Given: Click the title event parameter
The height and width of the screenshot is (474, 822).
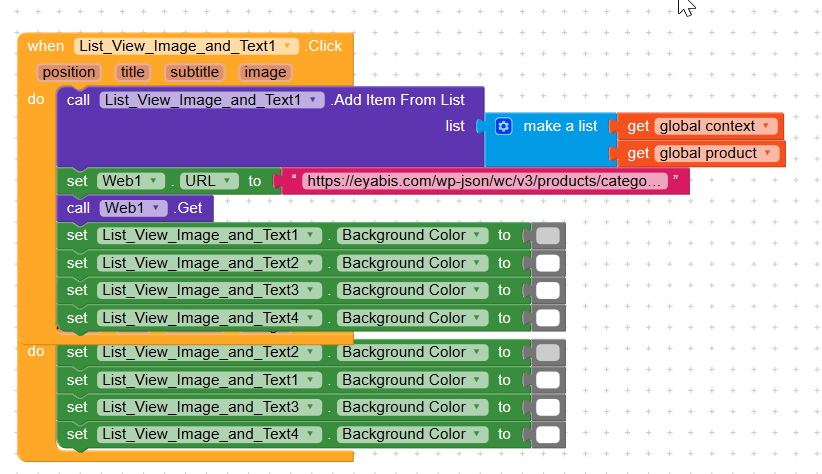Looking at the screenshot, I should [132, 72].
